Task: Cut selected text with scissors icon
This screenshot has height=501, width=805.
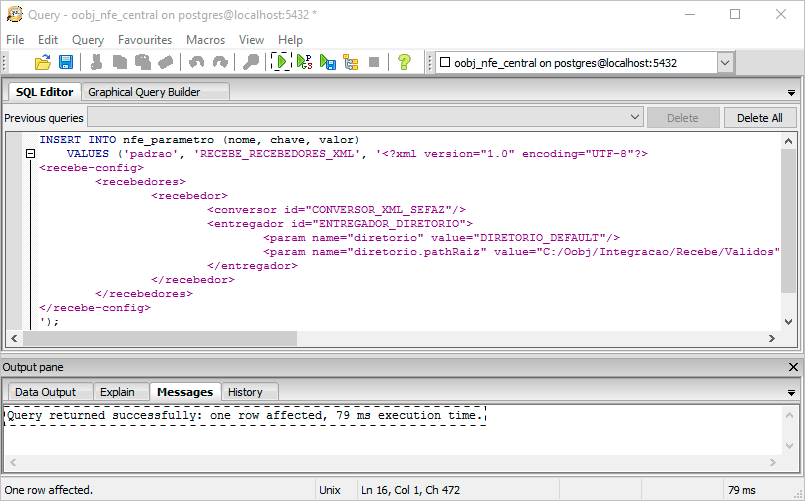Action: [96, 63]
